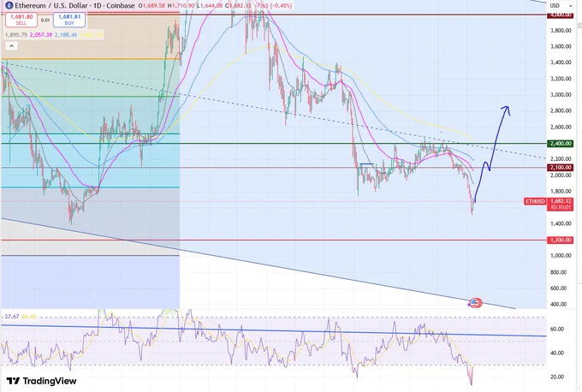Click the dark red 2,100.00 price line label
Viewport: 582px width, 392px height.
[x=561, y=168]
